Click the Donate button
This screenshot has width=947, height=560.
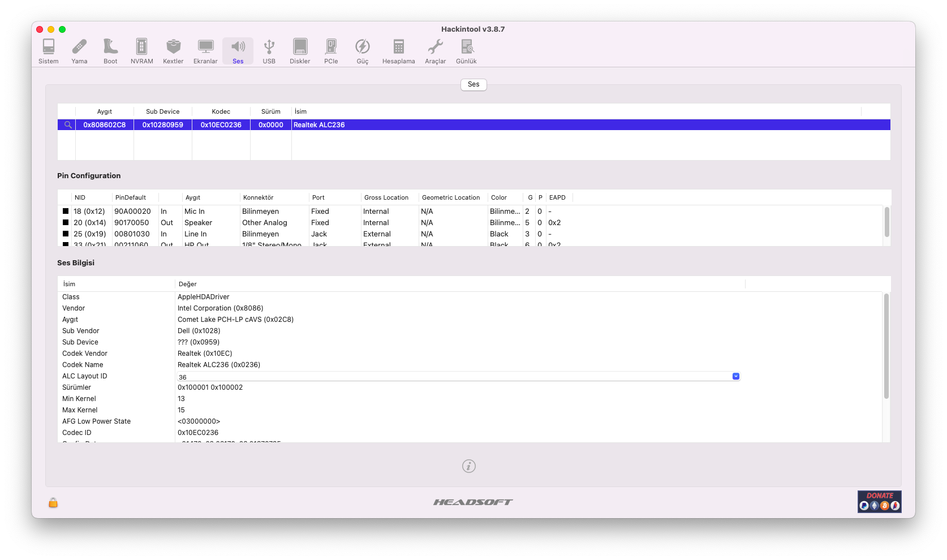click(879, 502)
